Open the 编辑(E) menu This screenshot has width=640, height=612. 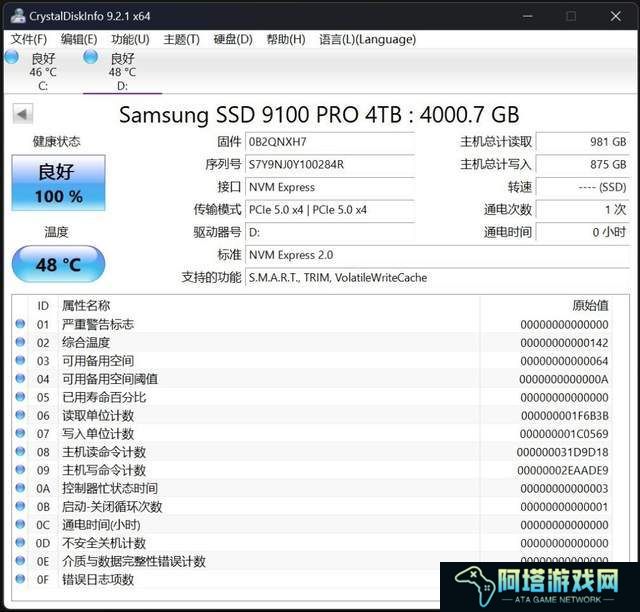click(79, 39)
